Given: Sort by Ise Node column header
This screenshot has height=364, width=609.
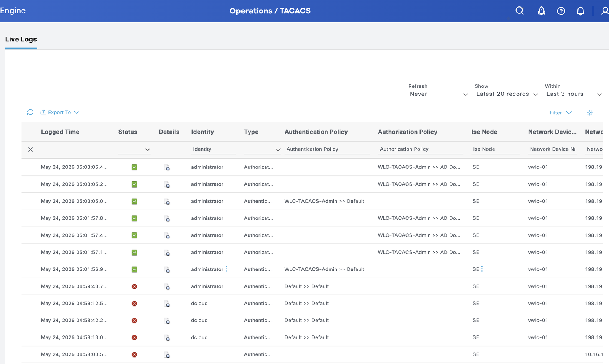Looking at the screenshot, I should (x=484, y=132).
